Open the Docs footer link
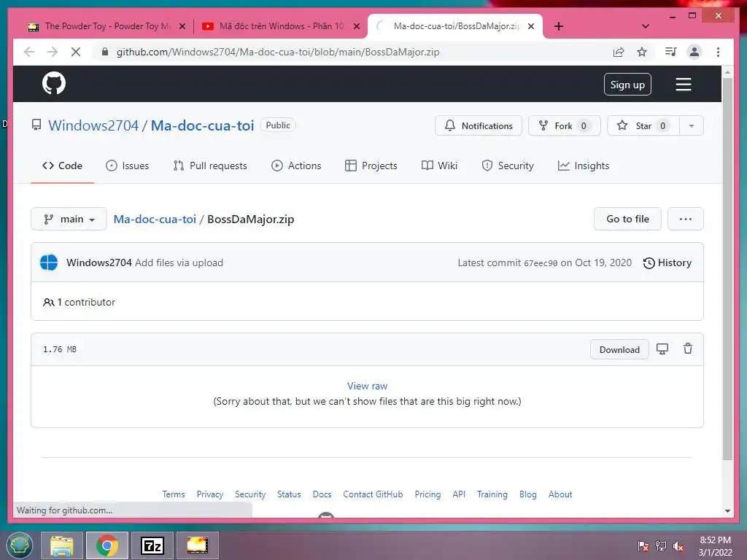 [322, 494]
